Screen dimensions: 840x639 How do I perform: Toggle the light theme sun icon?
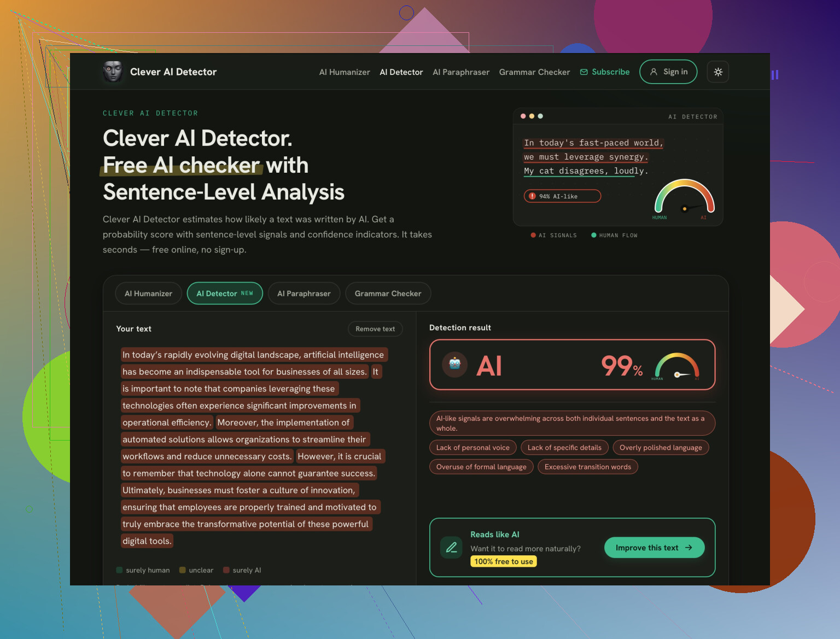pyautogui.click(x=718, y=72)
